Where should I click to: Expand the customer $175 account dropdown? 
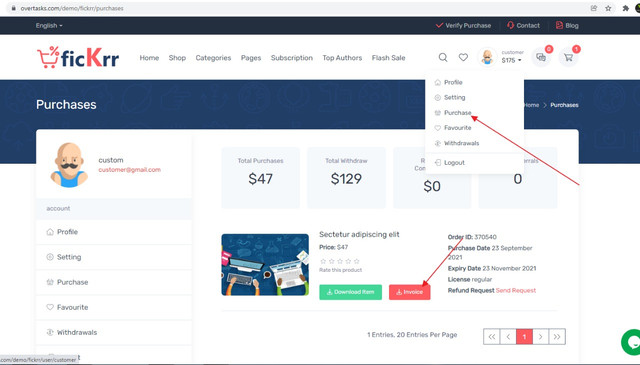512,57
